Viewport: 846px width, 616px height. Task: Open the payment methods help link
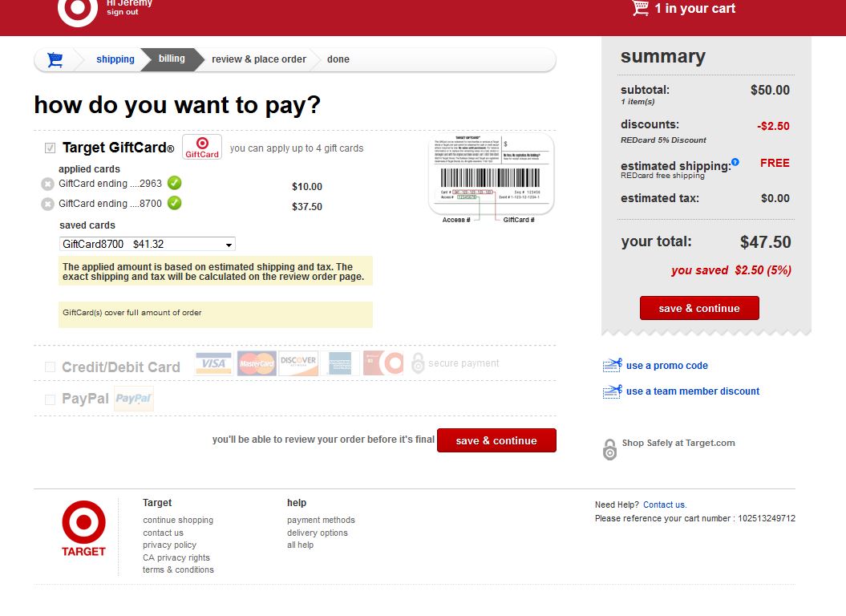[321, 520]
